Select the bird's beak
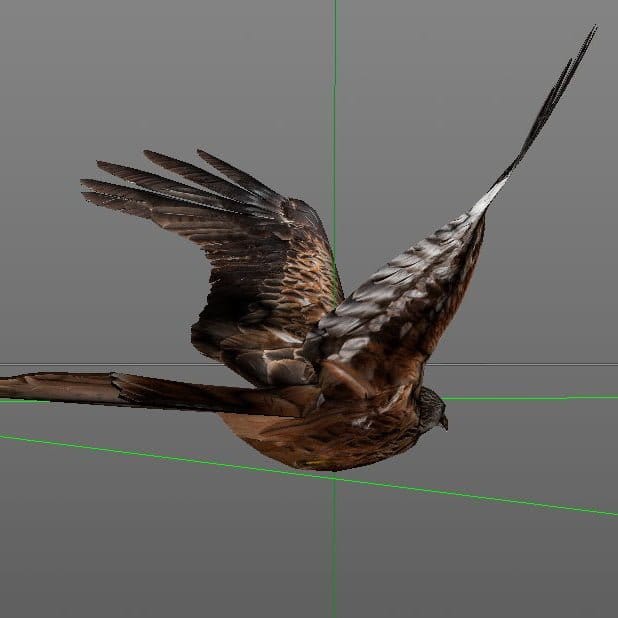The width and height of the screenshot is (618, 618). (443, 423)
